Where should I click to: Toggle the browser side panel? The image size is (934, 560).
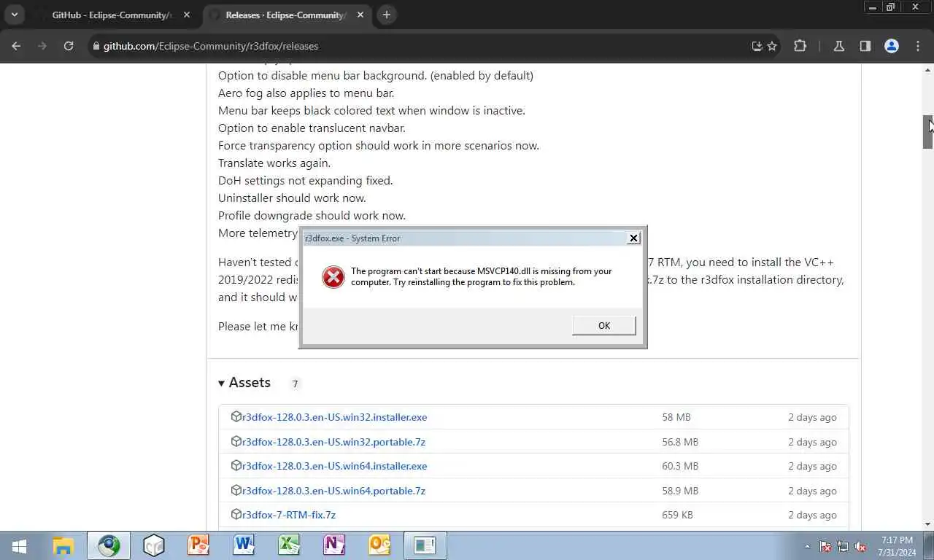[x=865, y=46]
